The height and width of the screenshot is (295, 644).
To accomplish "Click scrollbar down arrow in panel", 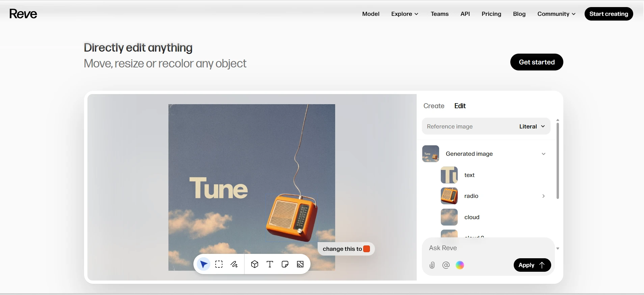I will click(558, 248).
